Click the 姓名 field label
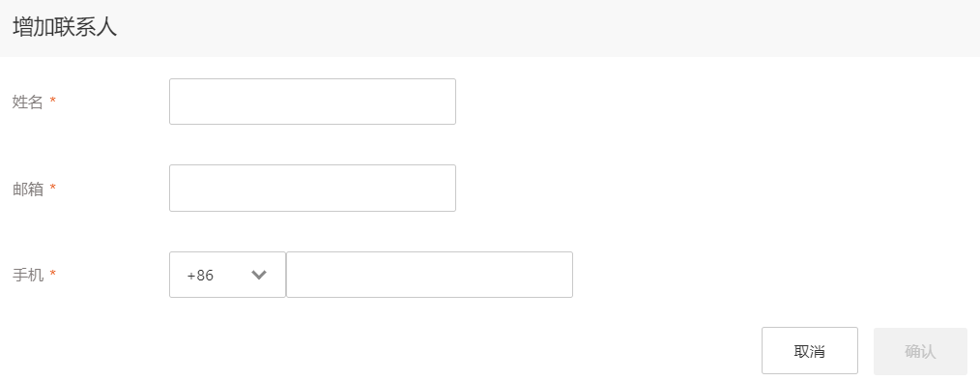980x381 pixels. click(x=27, y=102)
